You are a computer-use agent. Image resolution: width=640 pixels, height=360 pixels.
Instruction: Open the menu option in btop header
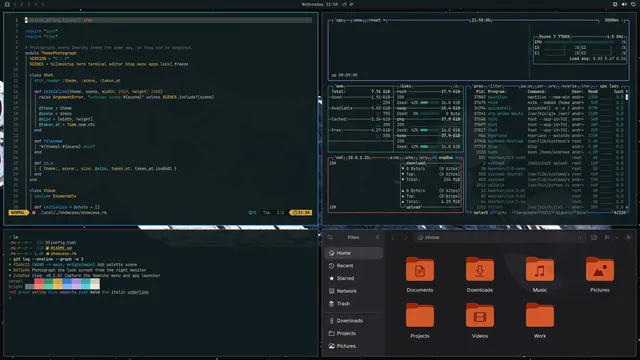tap(358, 20)
